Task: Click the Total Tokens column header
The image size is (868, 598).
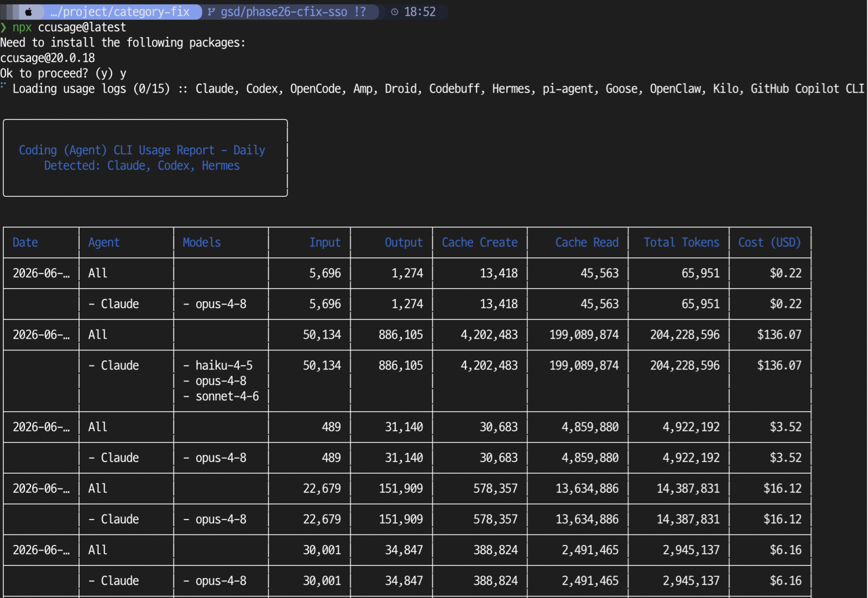Action: pos(682,243)
